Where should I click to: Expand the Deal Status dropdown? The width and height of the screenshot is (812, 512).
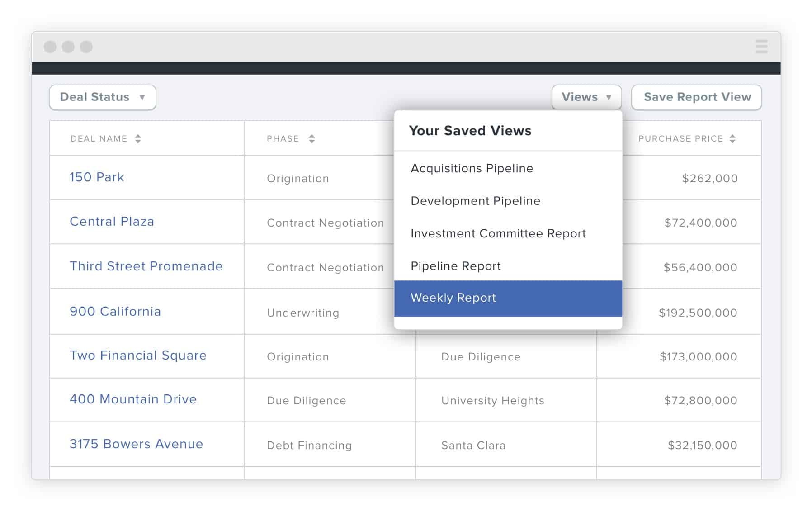coord(103,97)
